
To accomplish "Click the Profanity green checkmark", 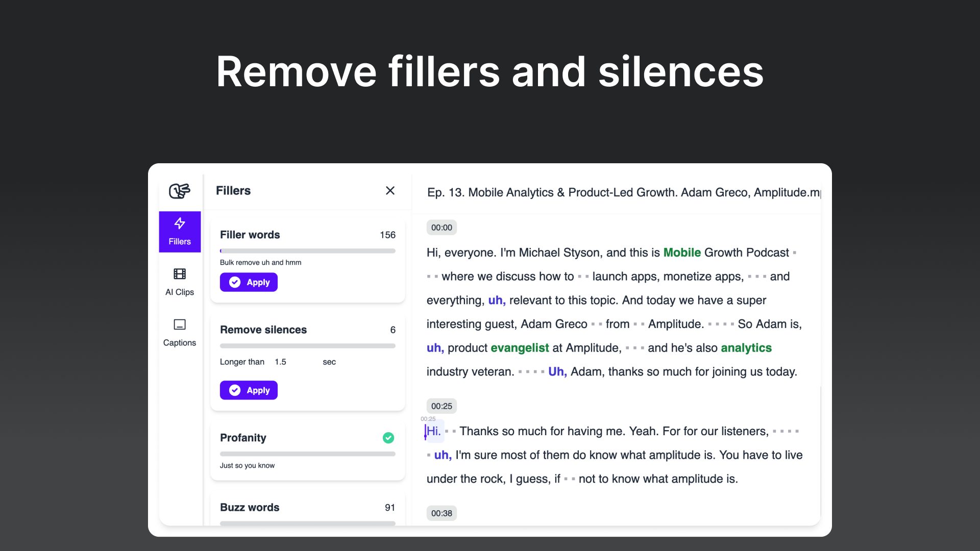I will tap(388, 437).
